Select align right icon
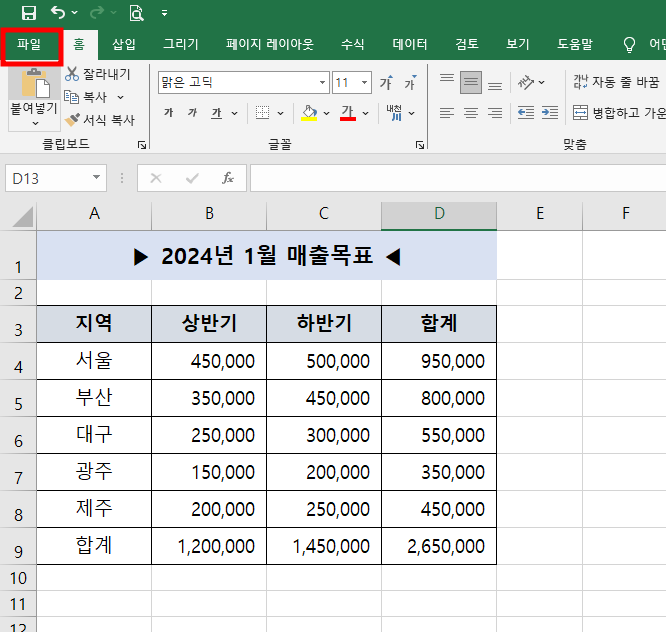This screenshot has width=666, height=632. 495,113
